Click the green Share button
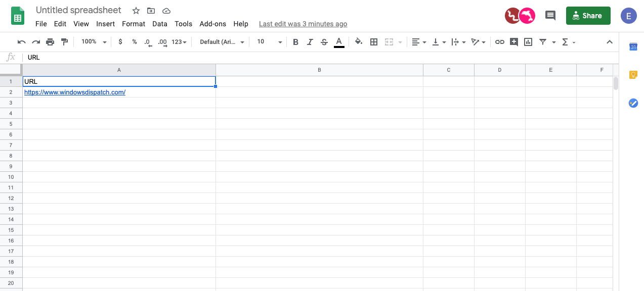This screenshot has width=644, height=291. point(588,16)
